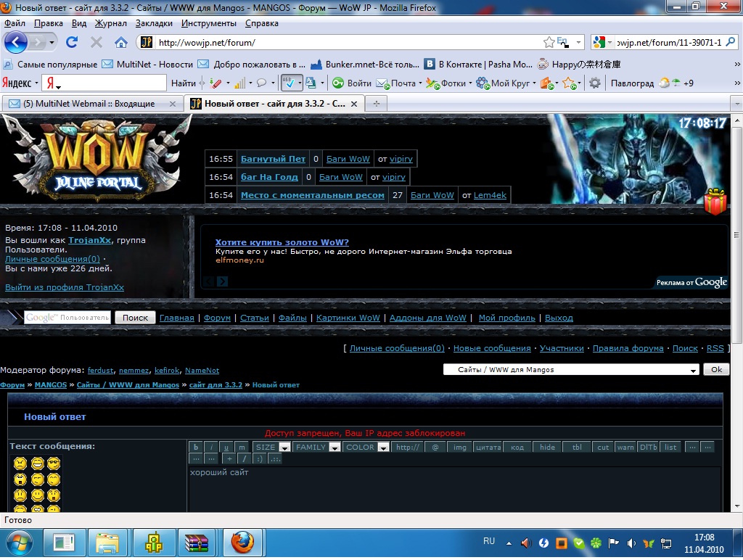
Task: Click the Yandex Money wallet icon
Action: point(547,83)
